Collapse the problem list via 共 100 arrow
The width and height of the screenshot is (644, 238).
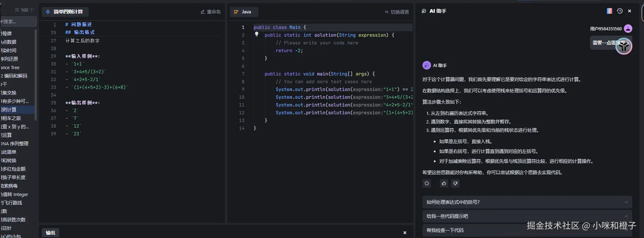tap(32, 10)
